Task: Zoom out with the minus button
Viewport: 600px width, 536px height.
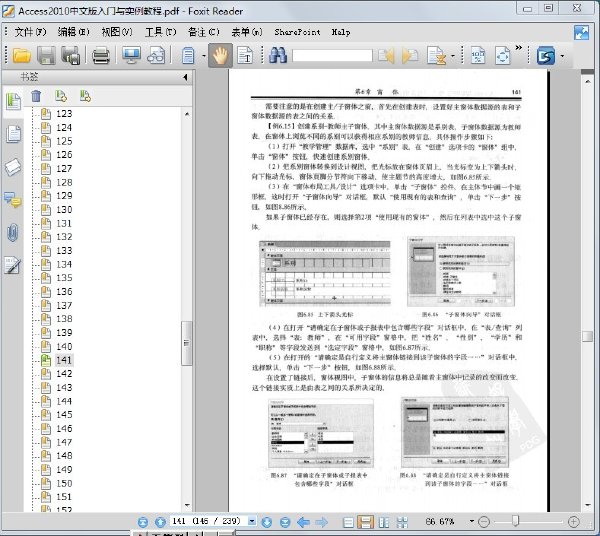Action: pyautogui.click(x=484, y=522)
